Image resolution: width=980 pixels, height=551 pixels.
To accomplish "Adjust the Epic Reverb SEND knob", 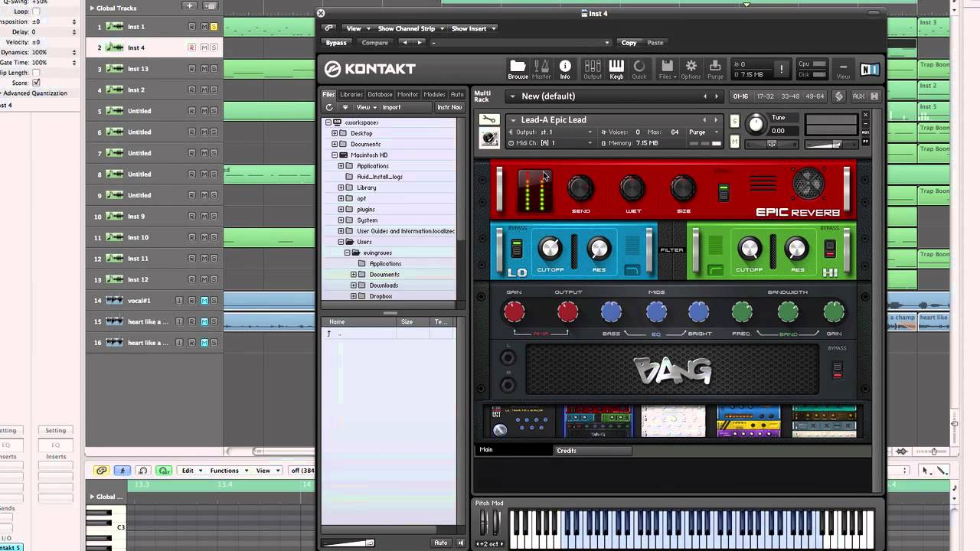I will coord(580,188).
